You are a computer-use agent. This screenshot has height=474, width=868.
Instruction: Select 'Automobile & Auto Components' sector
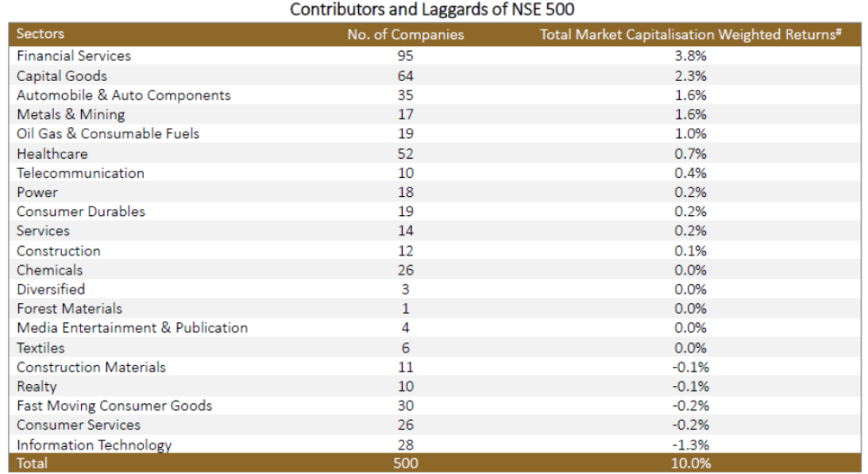(123, 95)
